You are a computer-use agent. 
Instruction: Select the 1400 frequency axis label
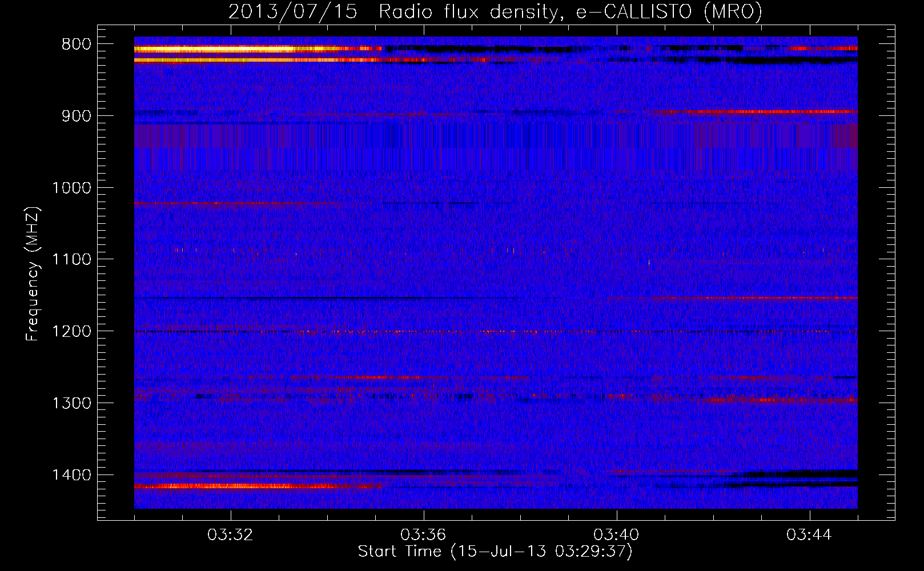point(71,475)
